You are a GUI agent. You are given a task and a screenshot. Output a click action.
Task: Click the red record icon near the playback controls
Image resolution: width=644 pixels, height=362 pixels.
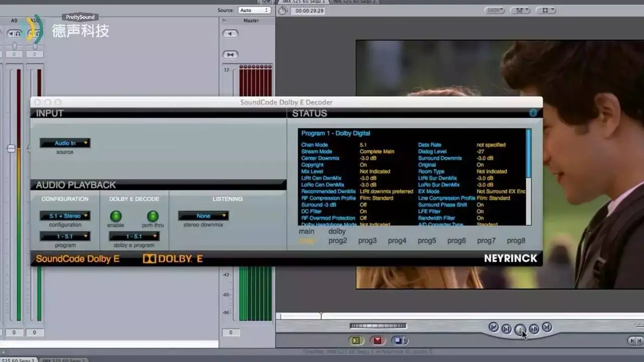377,340
